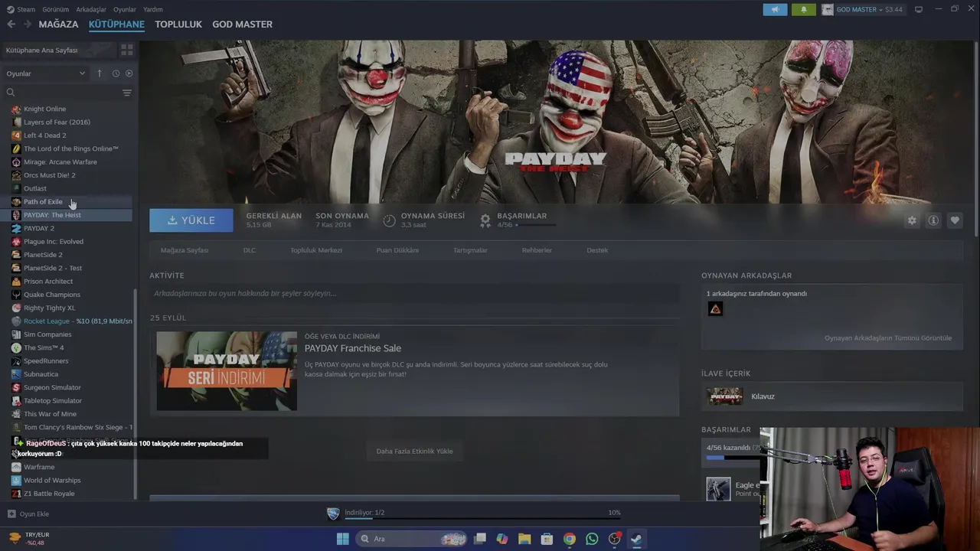Viewport: 980px width, 551px height.
Task: Open the Mağaza Sayfası link
Action: 185,250
